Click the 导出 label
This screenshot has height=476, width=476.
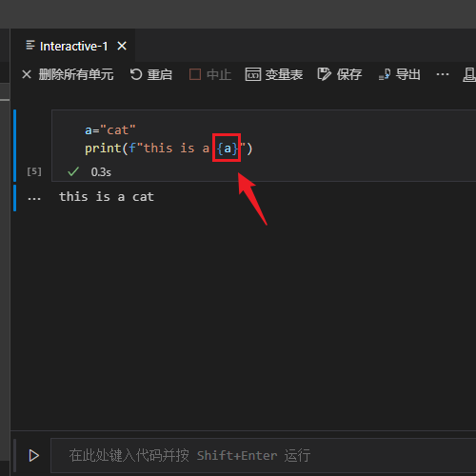(x=408, y=75)
